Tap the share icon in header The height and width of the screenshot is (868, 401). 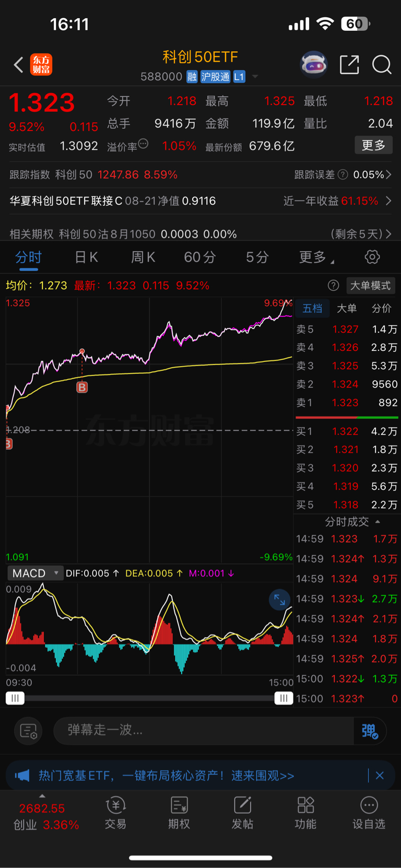click(x=349, y=65)
